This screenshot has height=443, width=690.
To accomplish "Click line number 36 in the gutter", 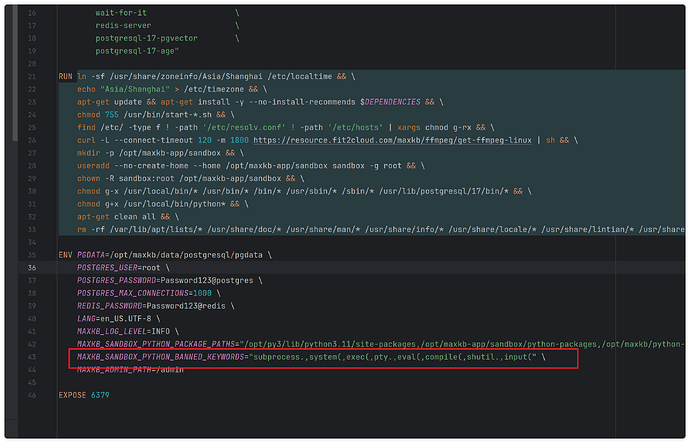I will coord(32,267).
